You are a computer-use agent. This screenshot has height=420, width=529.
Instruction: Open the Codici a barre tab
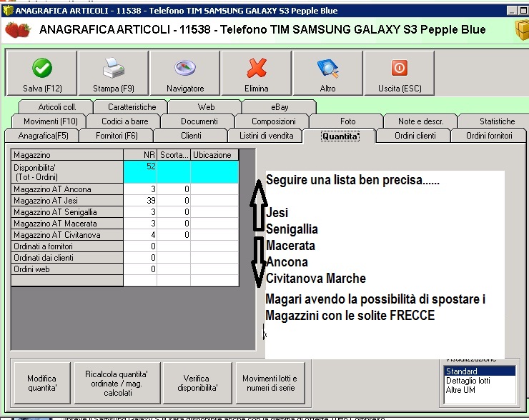tap(124, 121)
